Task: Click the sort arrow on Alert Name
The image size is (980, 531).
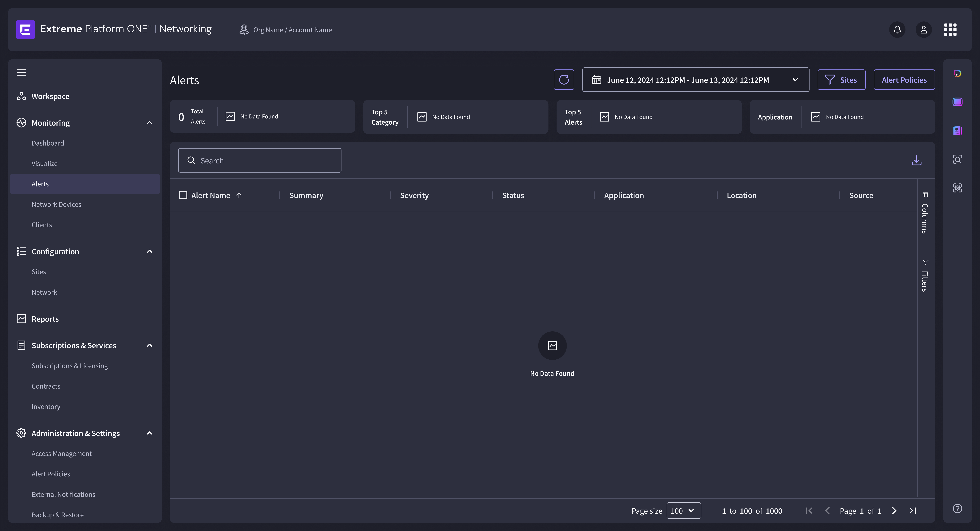Action: [239, 195]
